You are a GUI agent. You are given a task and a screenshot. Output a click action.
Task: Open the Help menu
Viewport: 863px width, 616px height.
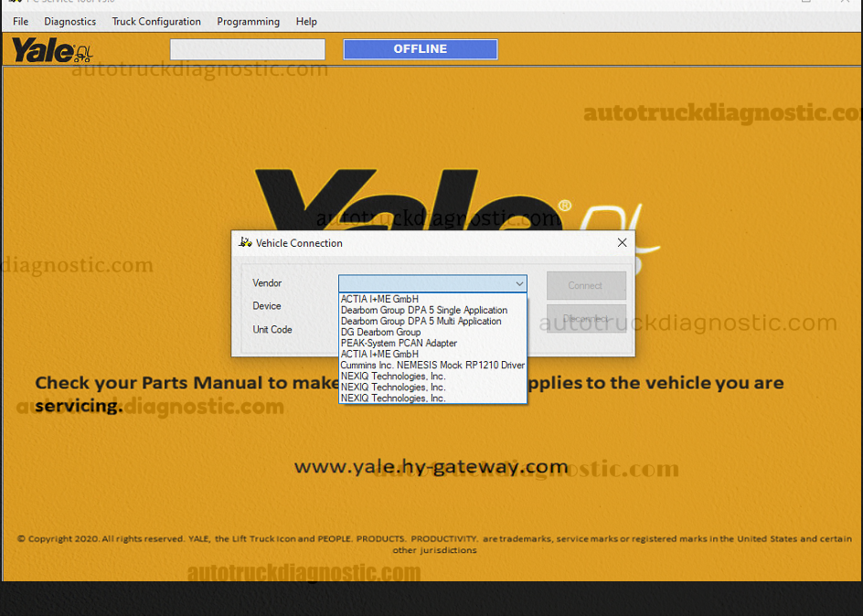[x=306, y=21]
